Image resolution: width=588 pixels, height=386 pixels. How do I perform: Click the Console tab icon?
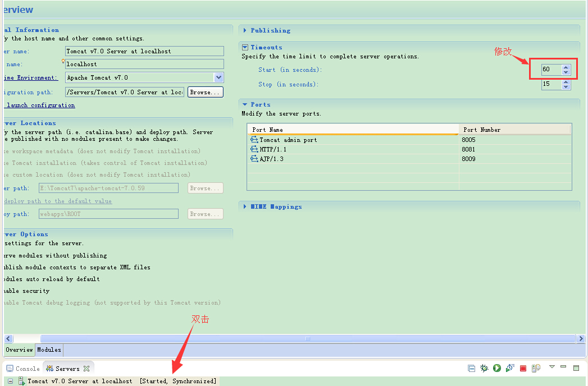point(10,369)
